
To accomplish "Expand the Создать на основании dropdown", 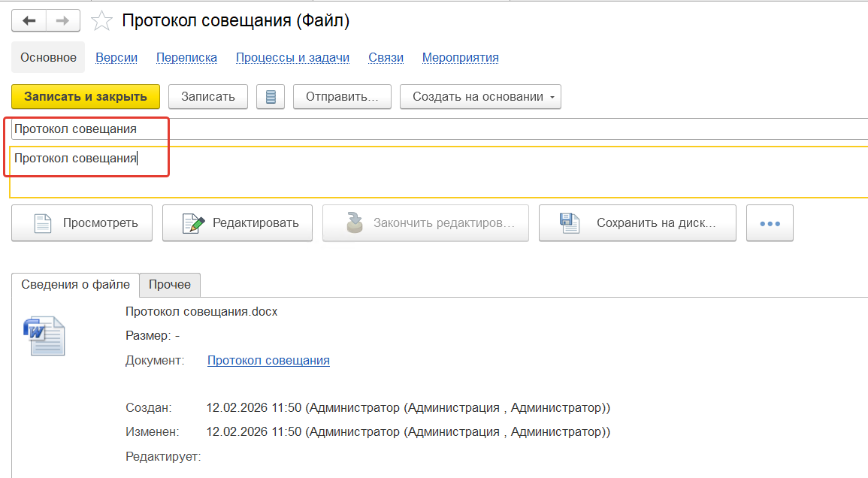I will [481, 97].
